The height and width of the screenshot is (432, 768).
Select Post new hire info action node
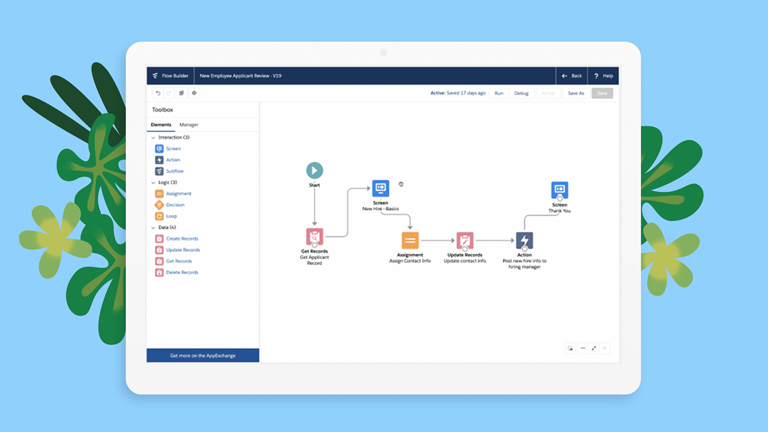tap(525, 240)
